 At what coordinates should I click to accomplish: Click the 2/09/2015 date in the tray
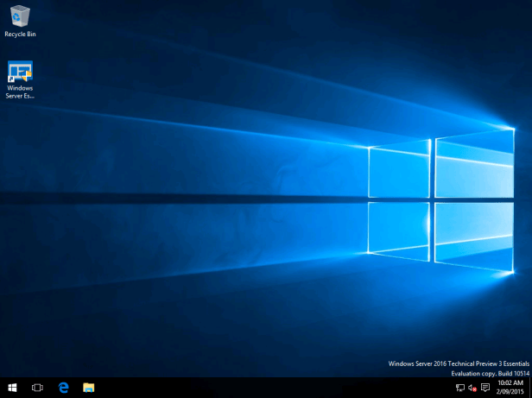(510, 392)
